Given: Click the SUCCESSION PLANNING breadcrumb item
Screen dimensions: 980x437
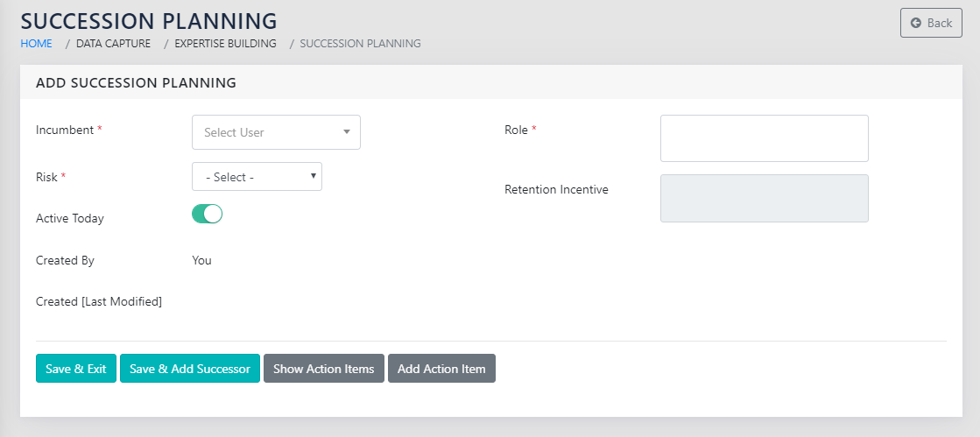Looking at the screenshot, I should [360, 43].
